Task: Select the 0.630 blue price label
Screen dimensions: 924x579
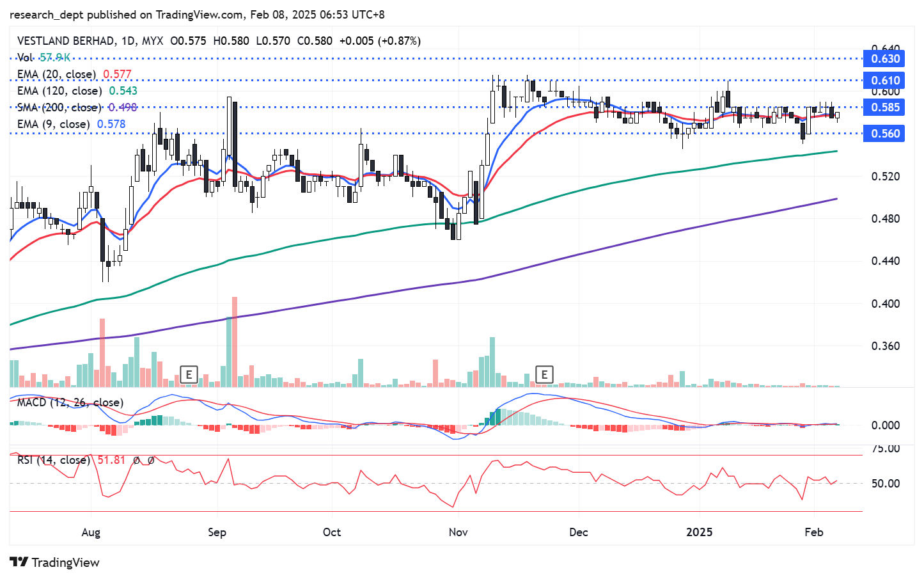Action: point(884,59)
